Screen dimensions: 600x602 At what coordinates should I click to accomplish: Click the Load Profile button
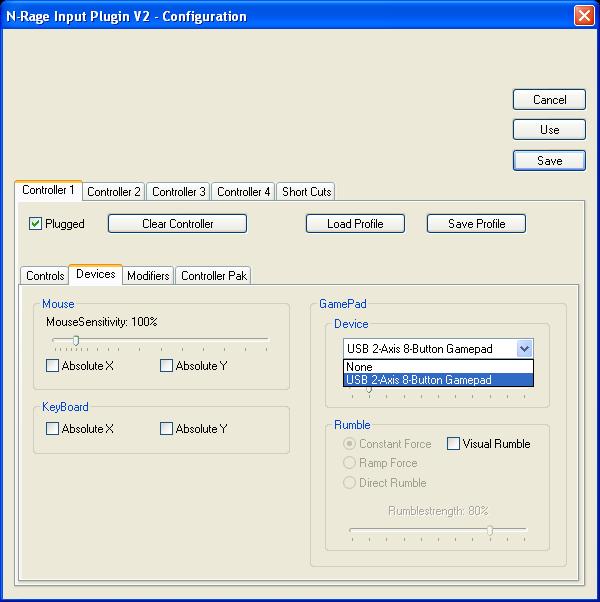355,224
